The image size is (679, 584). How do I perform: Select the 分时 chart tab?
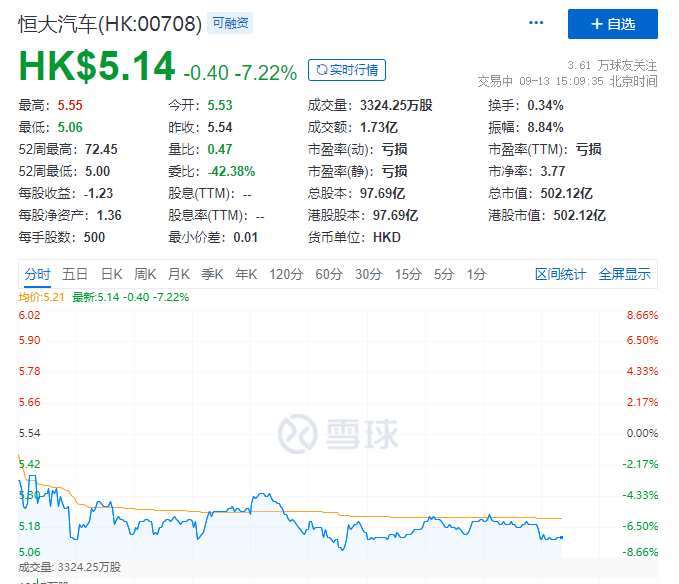37,274
